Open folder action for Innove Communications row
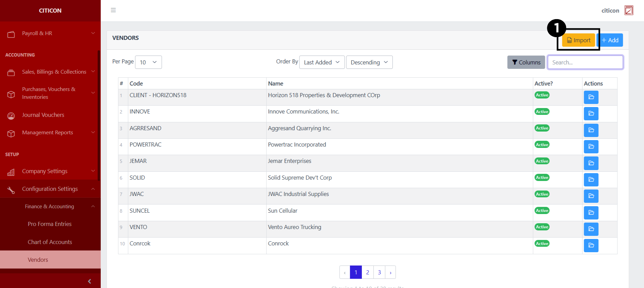Viewport: 644px width, 288px height. pos(591,113)
